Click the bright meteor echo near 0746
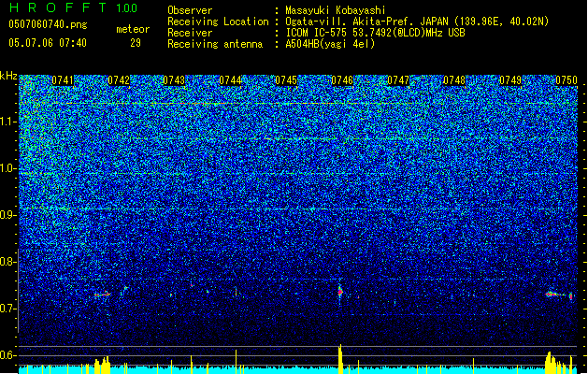This screenshot has height=374, width=588. tap(340, 292)
